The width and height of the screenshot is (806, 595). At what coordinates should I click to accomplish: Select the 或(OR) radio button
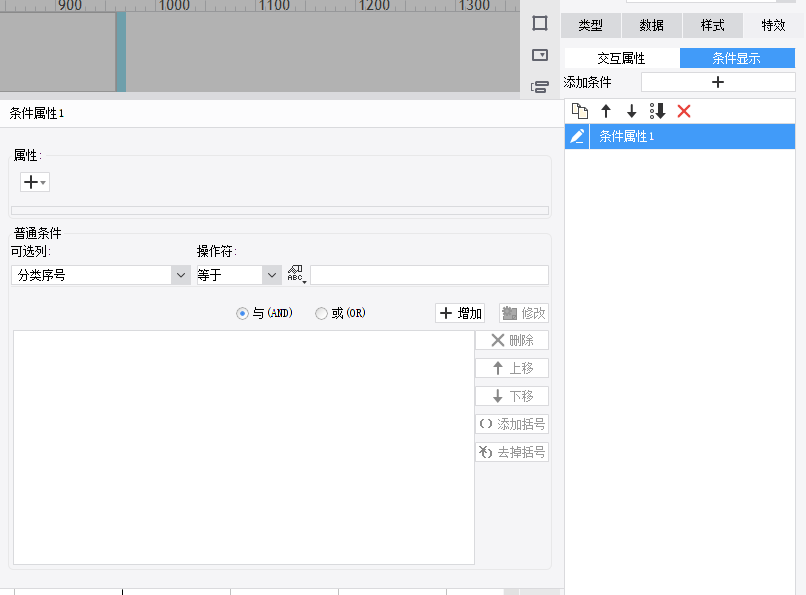coord(321,314)
